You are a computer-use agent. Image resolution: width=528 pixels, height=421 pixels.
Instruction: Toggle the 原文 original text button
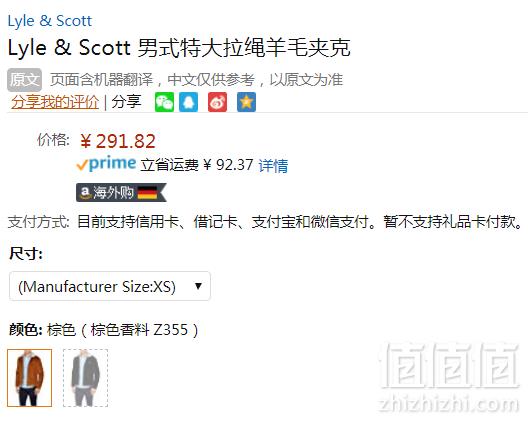[x=24, y=80]
